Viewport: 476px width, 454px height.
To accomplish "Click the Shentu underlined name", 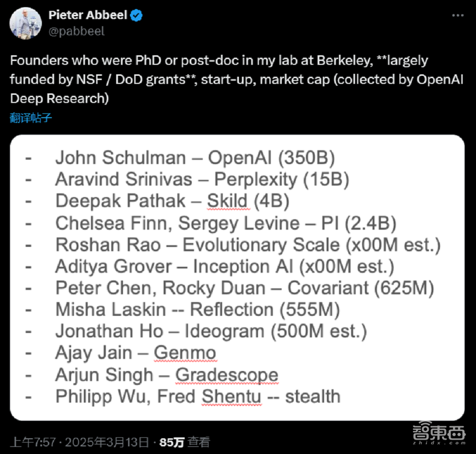I will click(x=231, y=396).
